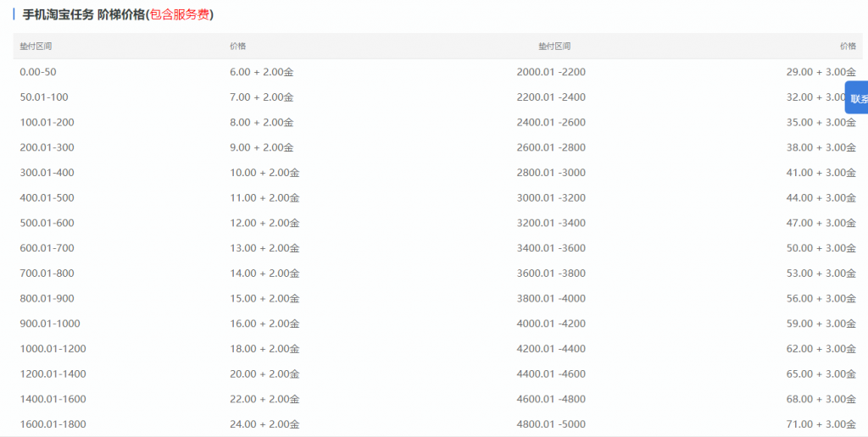Select the 3000.01 -3200 range cell
This screenshot has width=868, height=437.
pyautogui.click(x=551, y=198)
